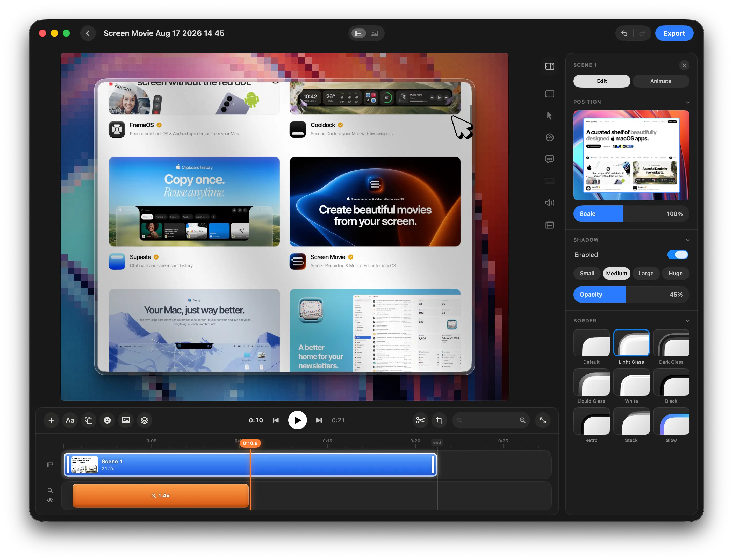733x560 pixels.
Task: Click the end marker on timeline
Action: (437, 442)
